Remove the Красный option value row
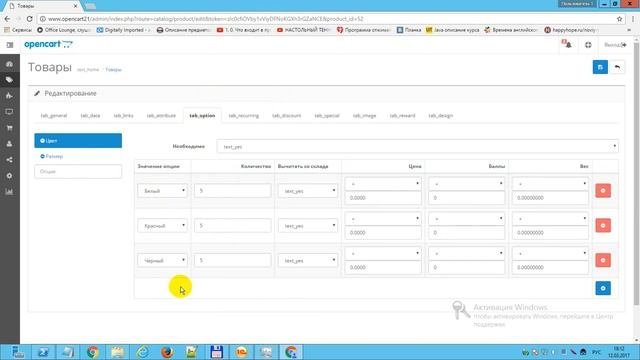Viewport: 640px width, 360px height. pyautogui.click(x=603, y=225)
